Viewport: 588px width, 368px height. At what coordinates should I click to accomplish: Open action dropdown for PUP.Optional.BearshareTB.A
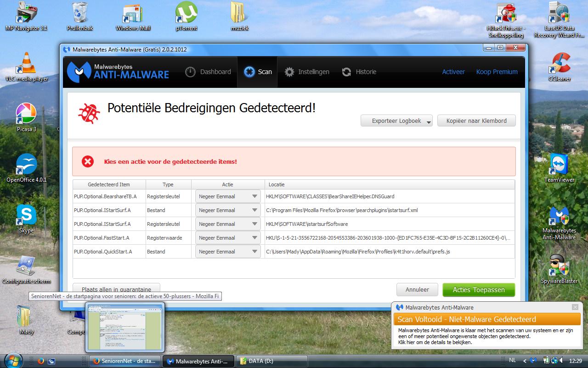(228, 196)
